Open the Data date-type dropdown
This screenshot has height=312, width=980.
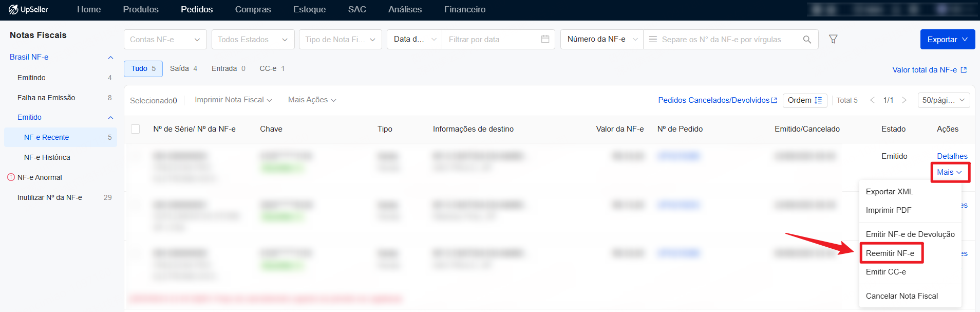tap(414, 40)
